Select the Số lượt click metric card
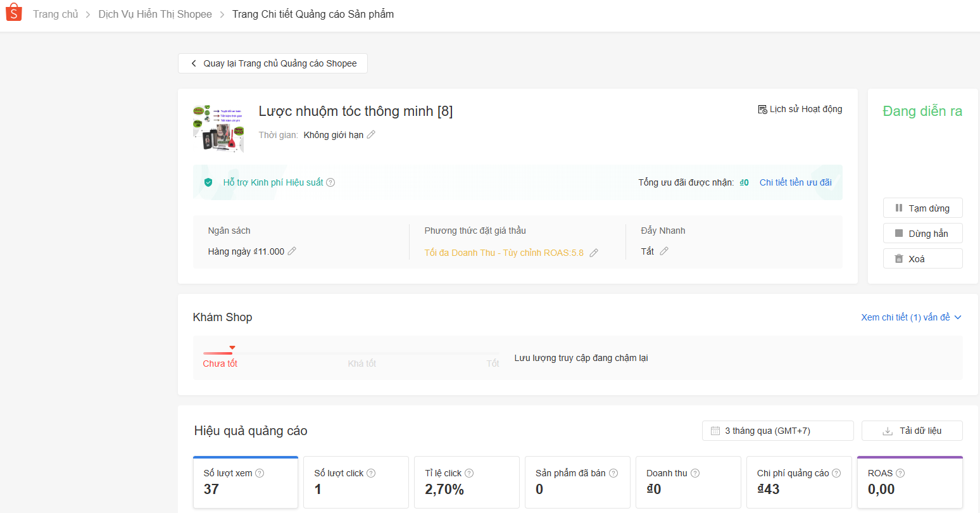This screenshot has width=980, height=513. [x=356, y=482]
